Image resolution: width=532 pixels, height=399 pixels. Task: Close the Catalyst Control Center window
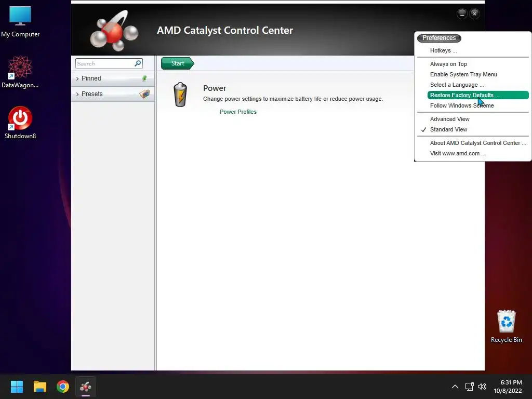pyautogui.click(x=474, y=14)
